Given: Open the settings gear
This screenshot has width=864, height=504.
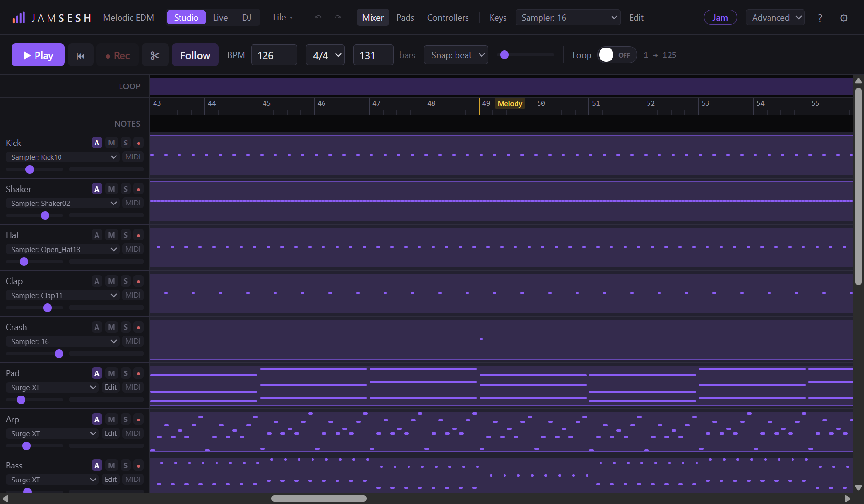Looking at the screenshot, I should [x=844, y=18].
